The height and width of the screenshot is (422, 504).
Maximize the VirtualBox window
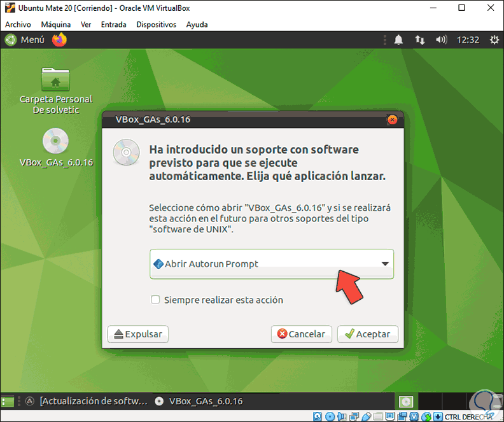click(461, 8)
